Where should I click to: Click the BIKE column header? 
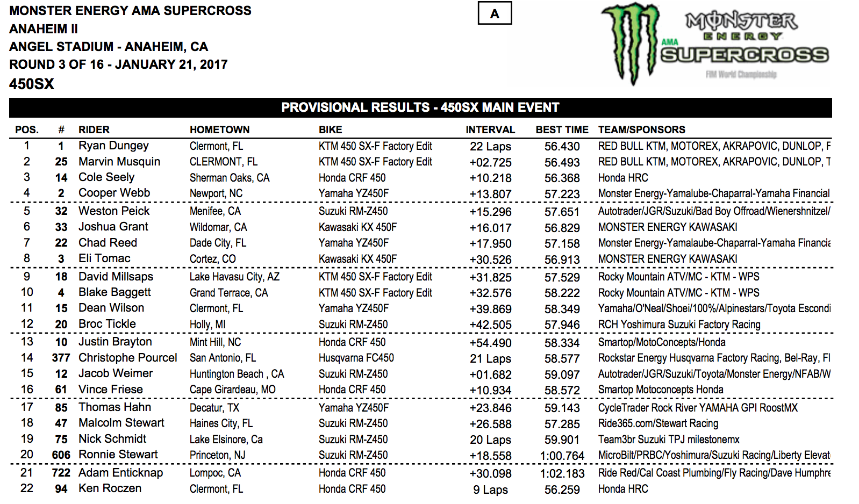click(x=330, y=129)
